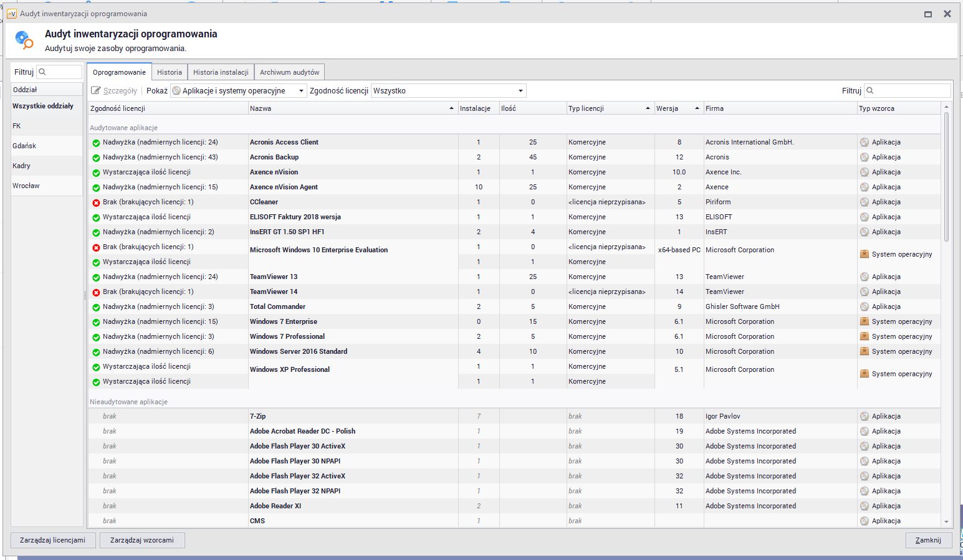The width and height of the screenshot is (963, 560).
Task: Select the Gdańsk branch
Action: (x=47, y=146)
